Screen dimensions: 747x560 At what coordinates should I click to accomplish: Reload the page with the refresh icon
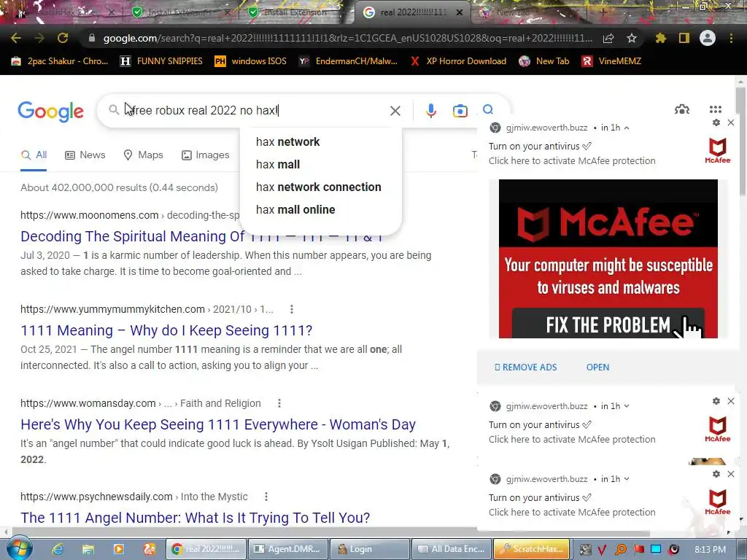[x=63, y=38]
